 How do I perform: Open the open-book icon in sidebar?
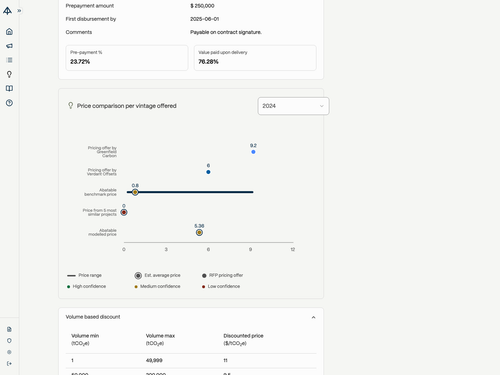(x=9, y=88)
